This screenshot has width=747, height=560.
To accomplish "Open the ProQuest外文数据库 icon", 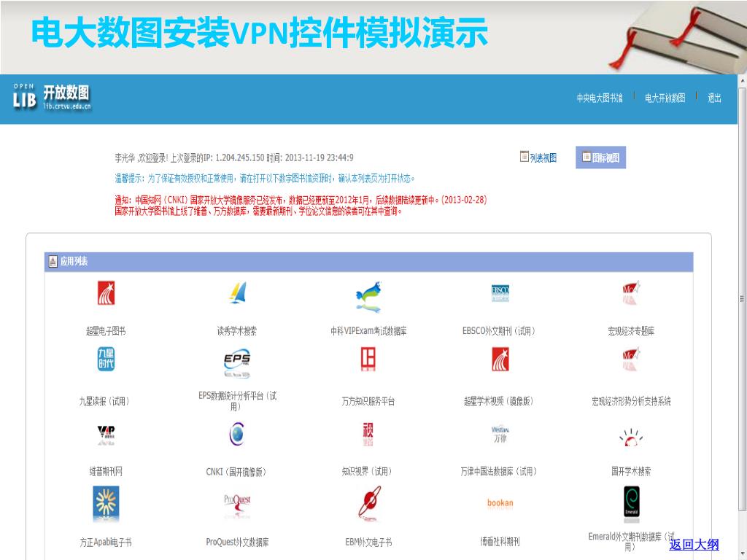I will click(x=237, y=505).
